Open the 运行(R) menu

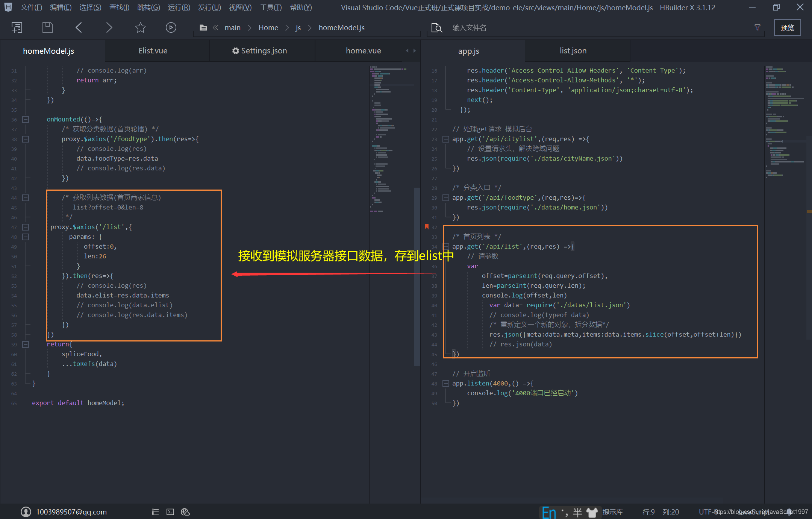click(x=179, y=8)
